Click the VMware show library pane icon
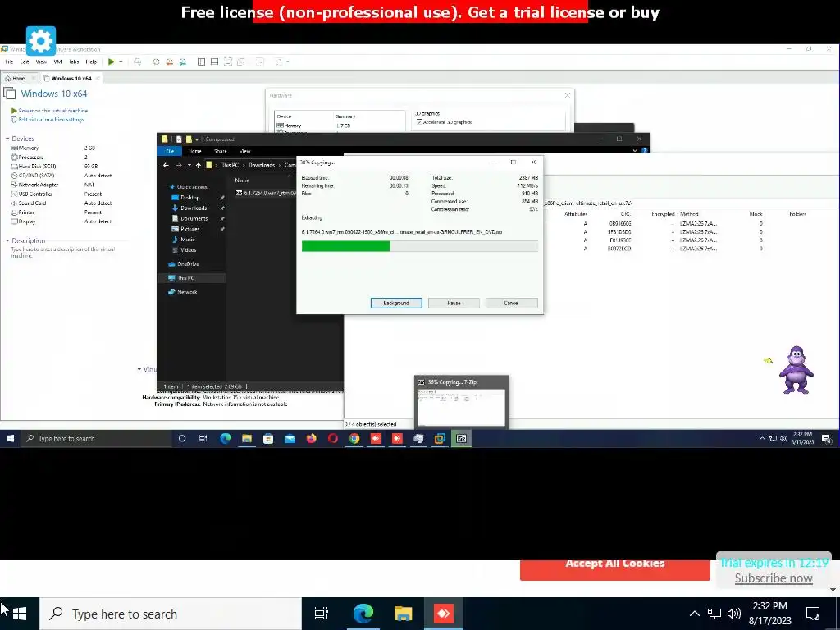840x630 pixels. 202,62
